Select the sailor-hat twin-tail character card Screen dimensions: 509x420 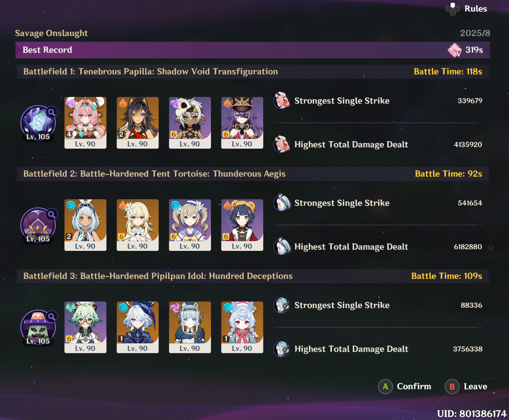point(190,225)
